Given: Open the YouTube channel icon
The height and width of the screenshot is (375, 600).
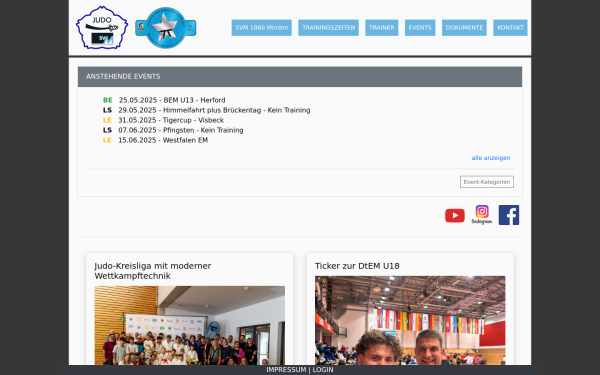Looking at the screenshot, I should point(455,215).
